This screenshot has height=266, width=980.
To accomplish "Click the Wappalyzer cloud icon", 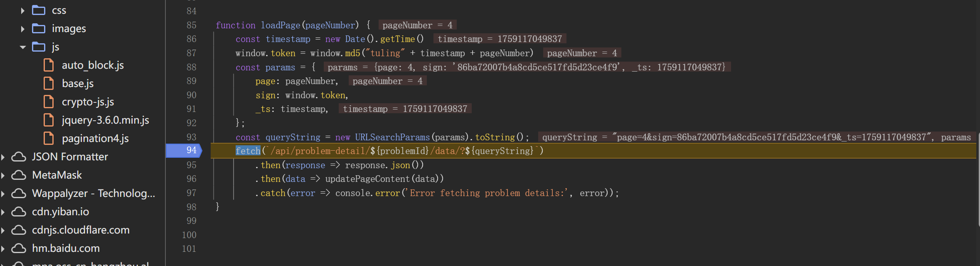I will tap(19, 194).
